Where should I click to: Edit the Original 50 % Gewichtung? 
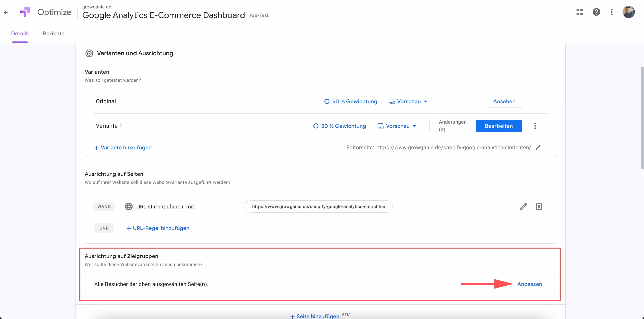tap(351, 101)
